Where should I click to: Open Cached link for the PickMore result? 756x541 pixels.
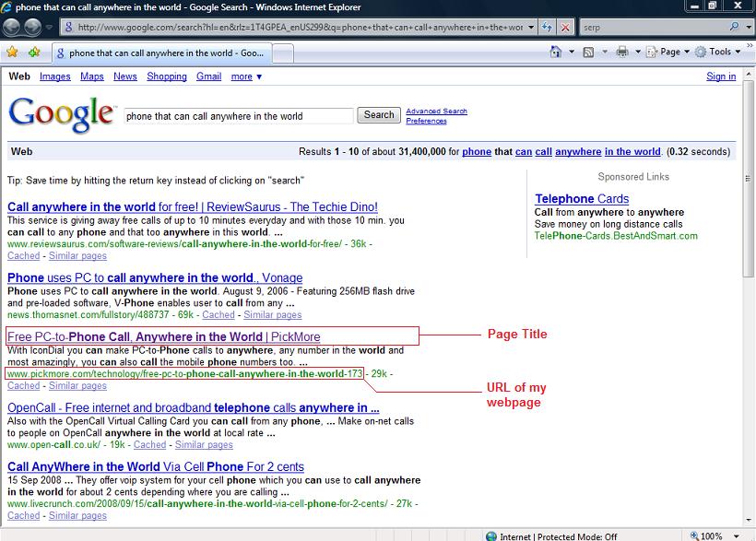[x=24, y=385]
